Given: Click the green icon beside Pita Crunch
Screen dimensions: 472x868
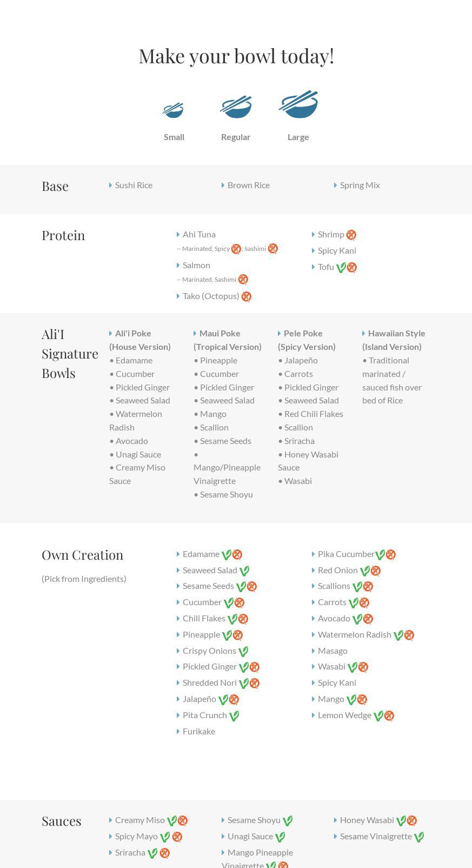Looking at the screenshot, I should point(234,715).
